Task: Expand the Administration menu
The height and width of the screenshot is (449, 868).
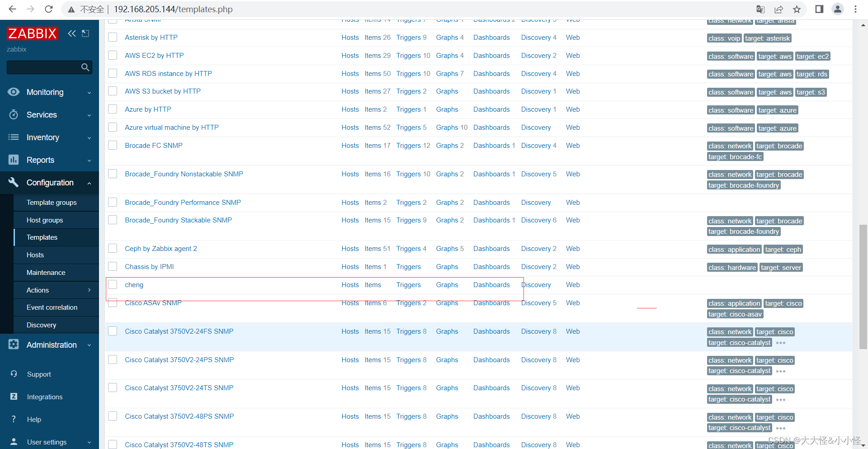Action: click(x=89, y=345)
